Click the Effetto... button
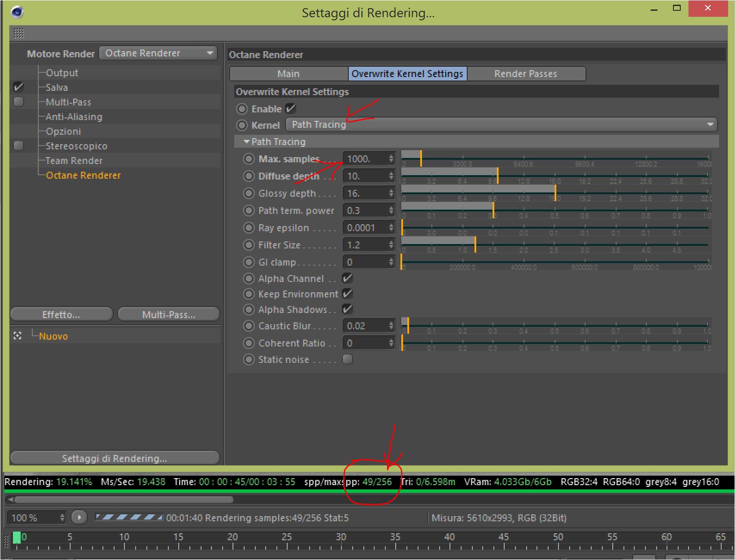Screen dimensions: 735x560 [61, 315]
